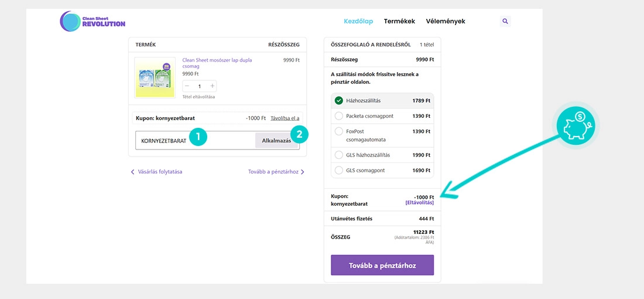This screenshot has width=644, height=299.
Task: Click the Clean Sheet Revolution logo
Action: [93, 21]
